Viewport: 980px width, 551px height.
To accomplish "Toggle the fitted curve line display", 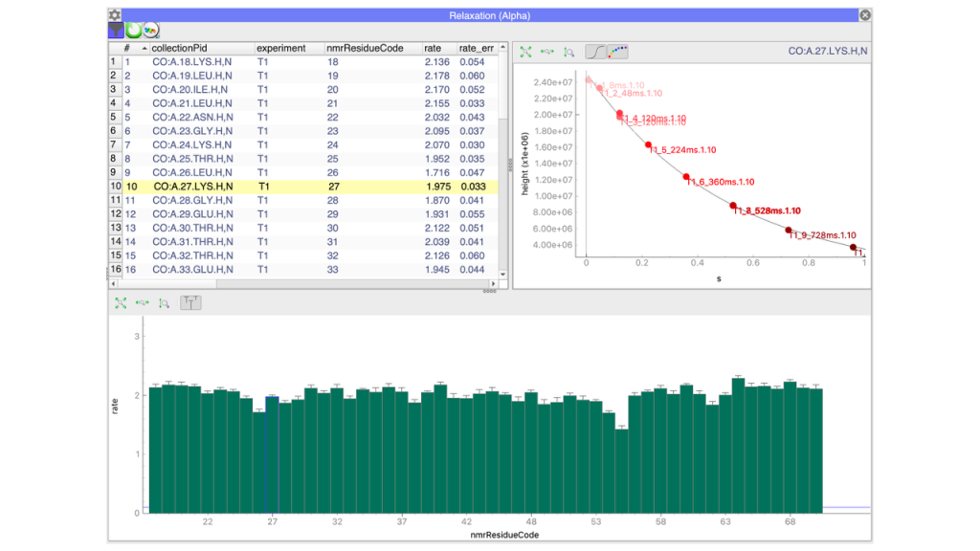I will click(x=595, y=52).
